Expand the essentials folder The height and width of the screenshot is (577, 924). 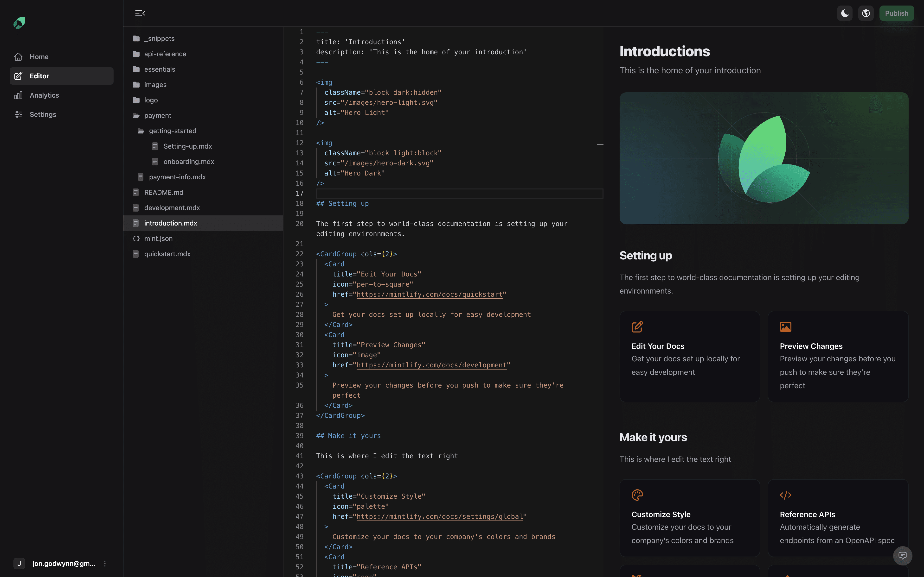coord(159,69)
